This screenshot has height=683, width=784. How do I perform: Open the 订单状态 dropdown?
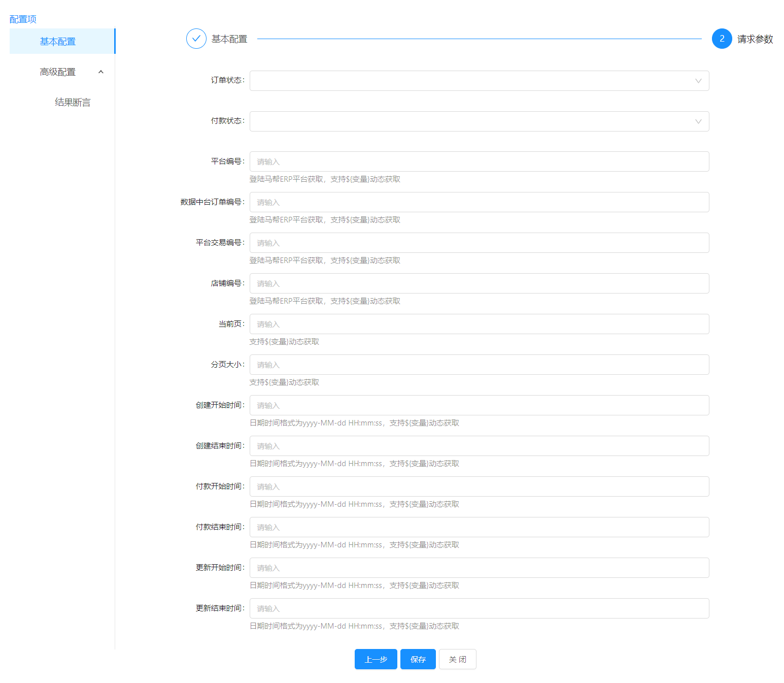pos(479,81)
